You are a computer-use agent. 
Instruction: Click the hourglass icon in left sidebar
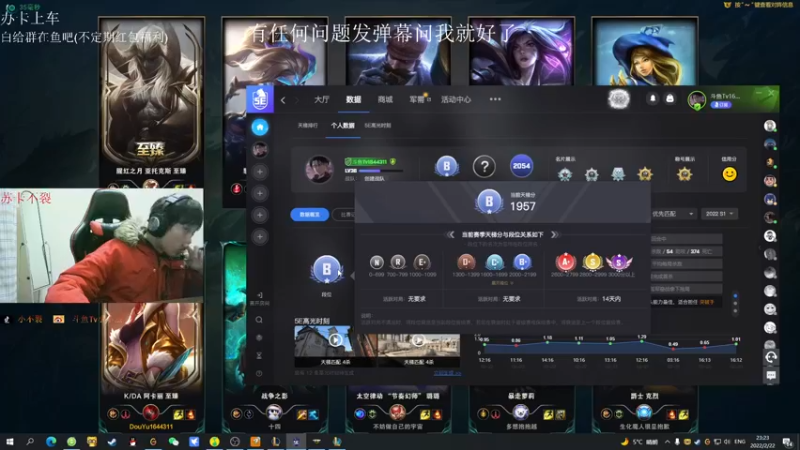pyautogui.click(x=259, y=356)
